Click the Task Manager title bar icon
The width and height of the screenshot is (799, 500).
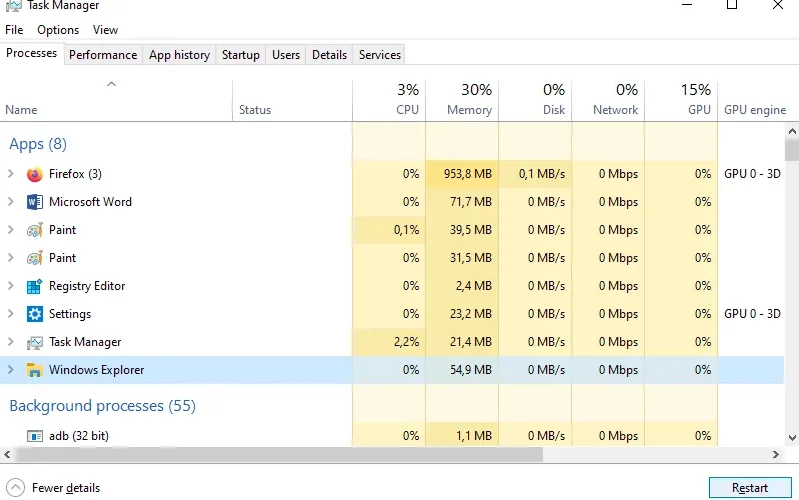pos(13,6)
